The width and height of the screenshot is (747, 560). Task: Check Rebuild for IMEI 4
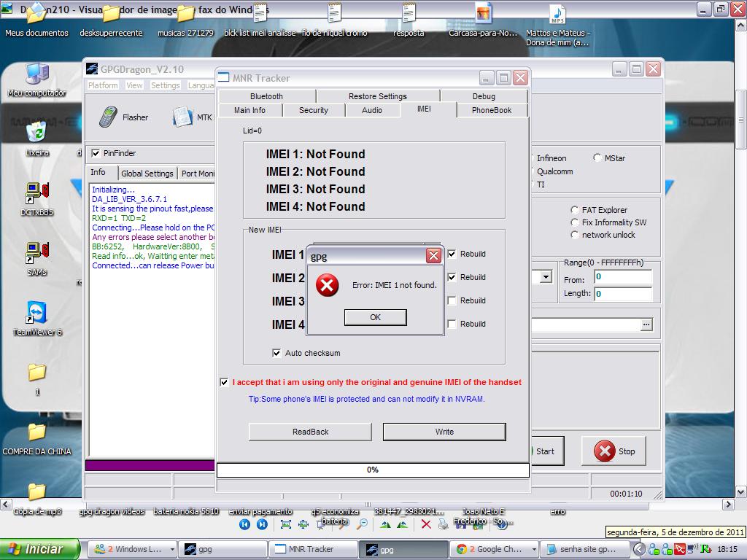[452, 324]
